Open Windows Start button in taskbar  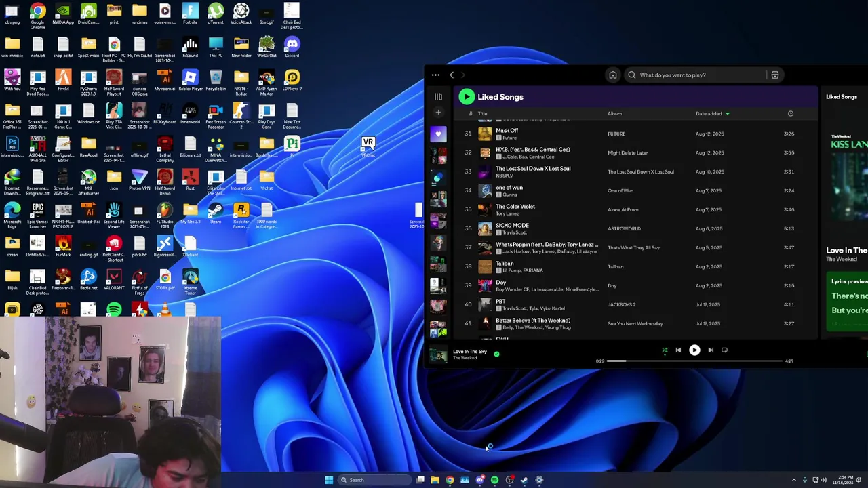pyautogui.click(x=329, y=480)
